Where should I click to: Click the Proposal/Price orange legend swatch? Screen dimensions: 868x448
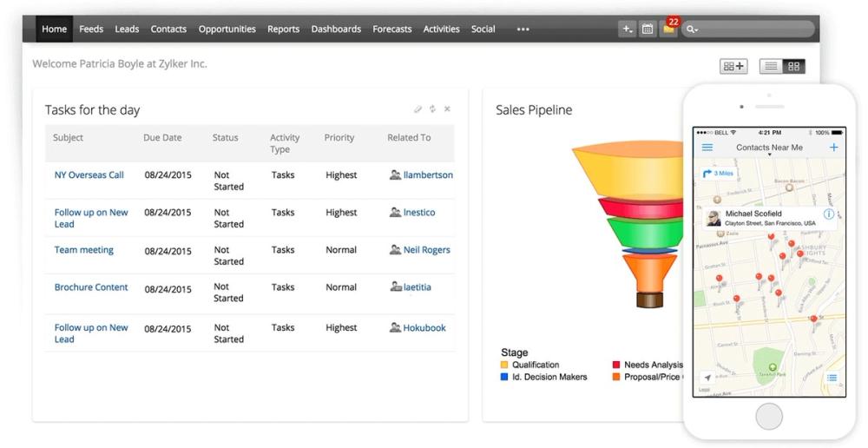[x=616, y=377]
